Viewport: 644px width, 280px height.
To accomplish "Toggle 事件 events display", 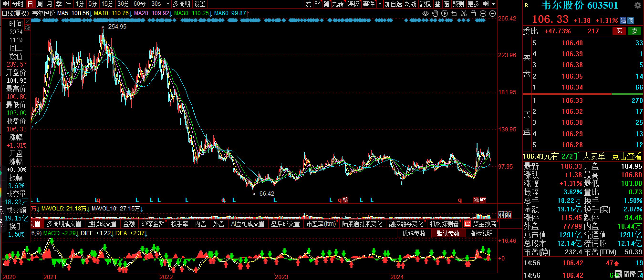I will pyautogui.click(x=369, y=4).
